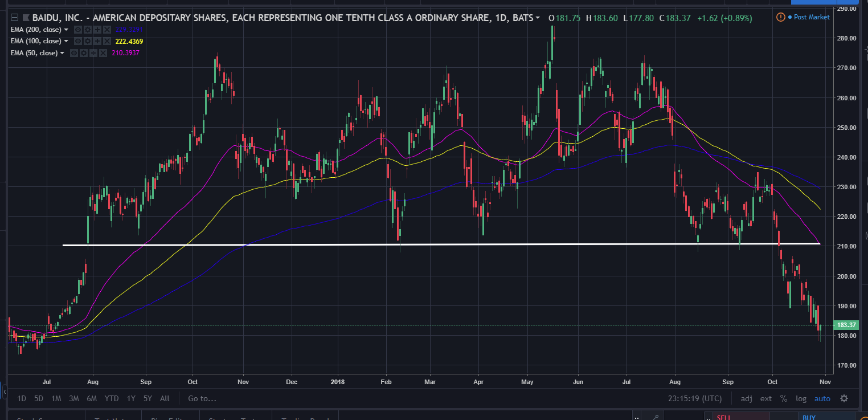Expand the EMA (50, close) dropdown arrow
Viewport: 868px width, 420px height.
[63, 53]
